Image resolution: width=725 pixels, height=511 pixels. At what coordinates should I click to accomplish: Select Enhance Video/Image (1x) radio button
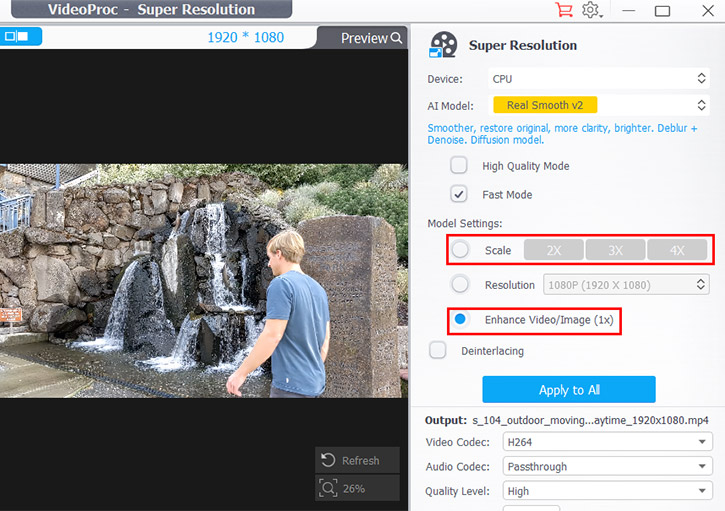pos(460,319)
